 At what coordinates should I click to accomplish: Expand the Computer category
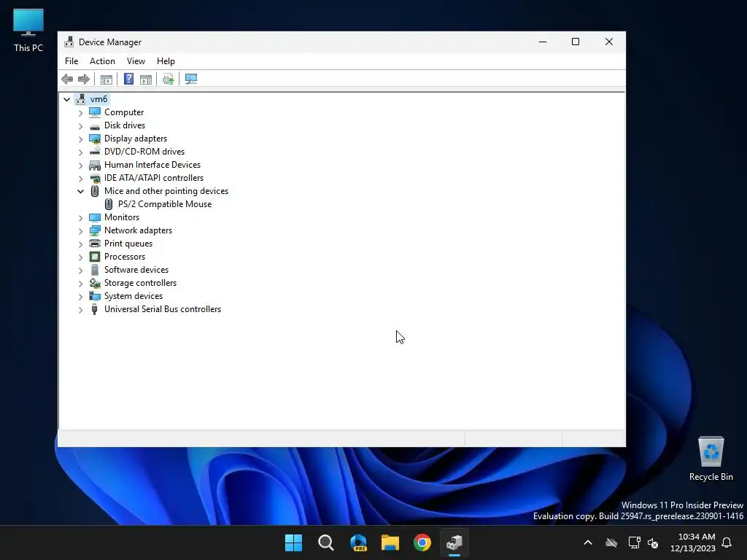pos(80,113)
